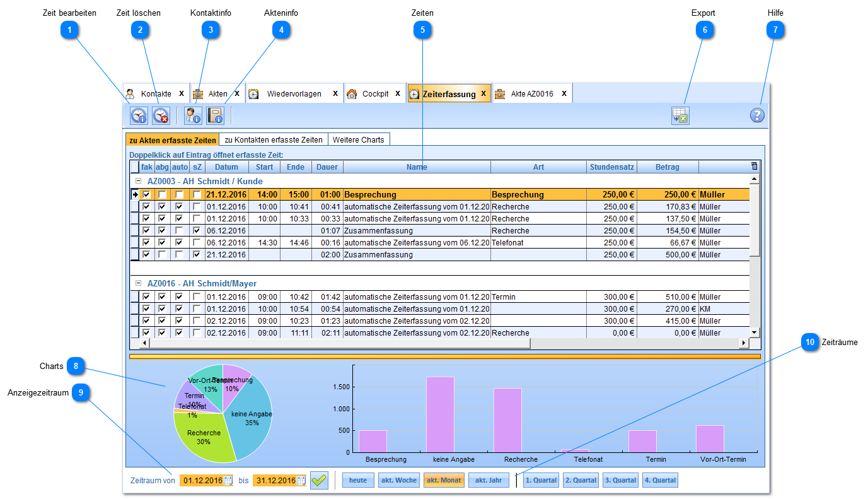
Task: Click the Cockpit tab house icon
Action: click(352, 93)
